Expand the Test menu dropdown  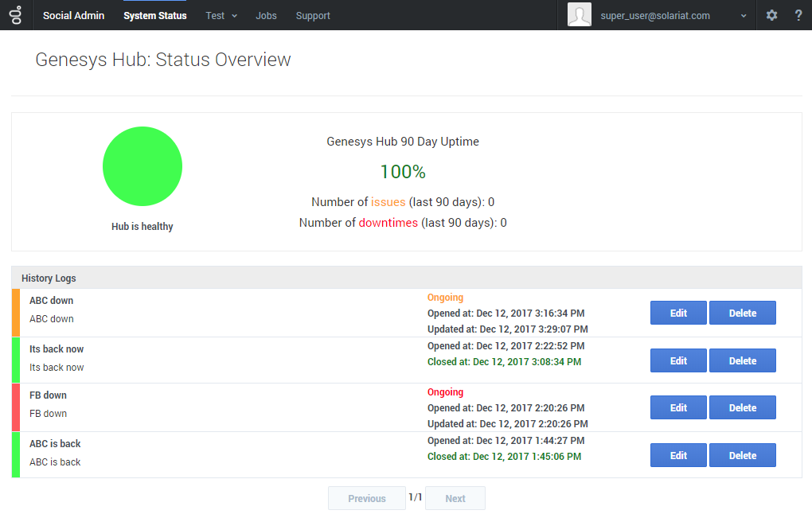pyautogui.click(x=221, y=16)
